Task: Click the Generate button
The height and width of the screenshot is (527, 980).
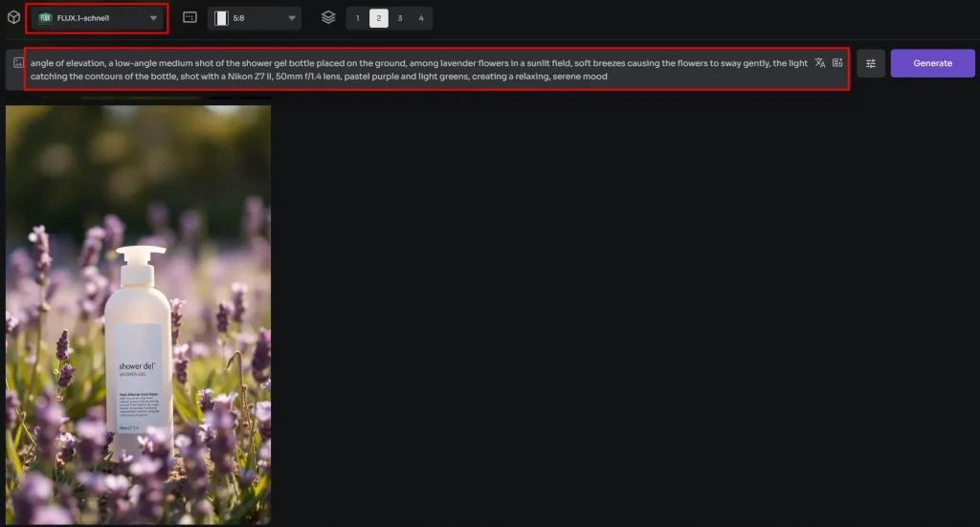Action: [x=932, y=63]
